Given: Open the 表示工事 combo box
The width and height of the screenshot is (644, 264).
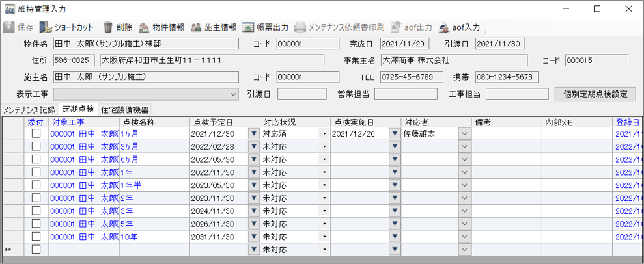Looking at the screenshot, I should pos(146,94).
